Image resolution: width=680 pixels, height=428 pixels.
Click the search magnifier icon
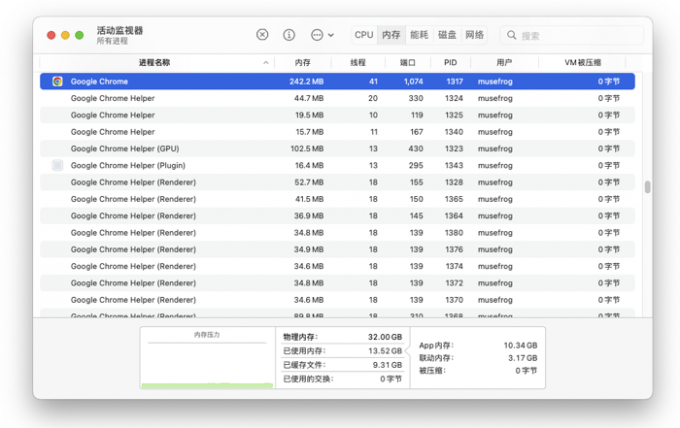tap(512, 35)
